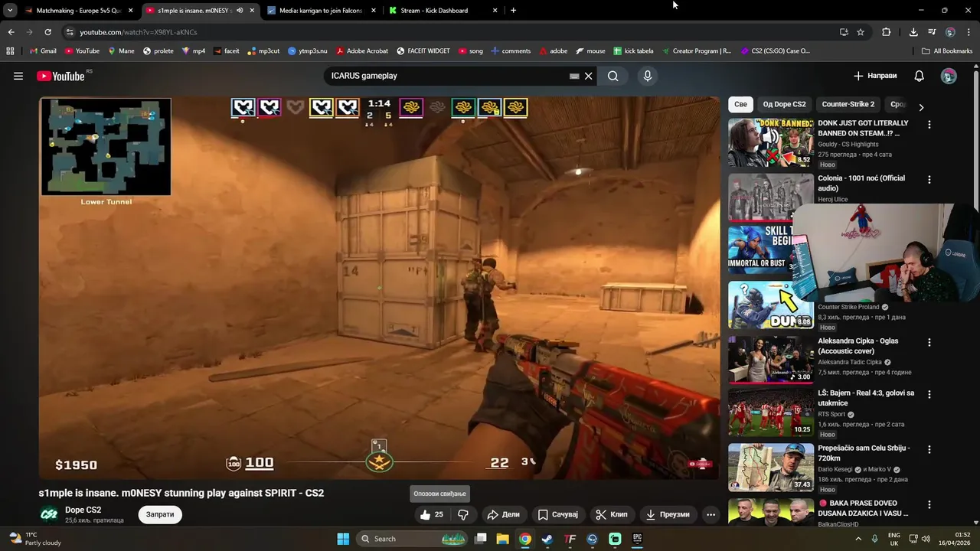
Task: Open Chrome extensions puzzle icon
Action: (x=887, y=32)
